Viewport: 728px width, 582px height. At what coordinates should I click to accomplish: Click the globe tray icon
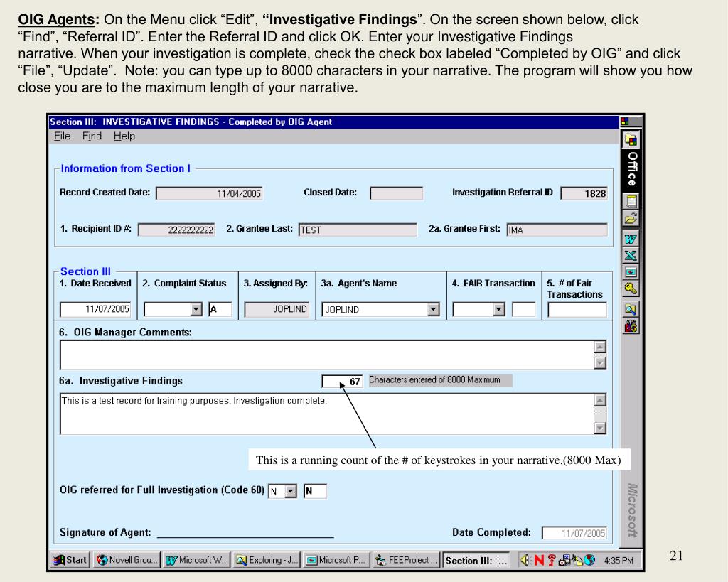click(589, 560)
